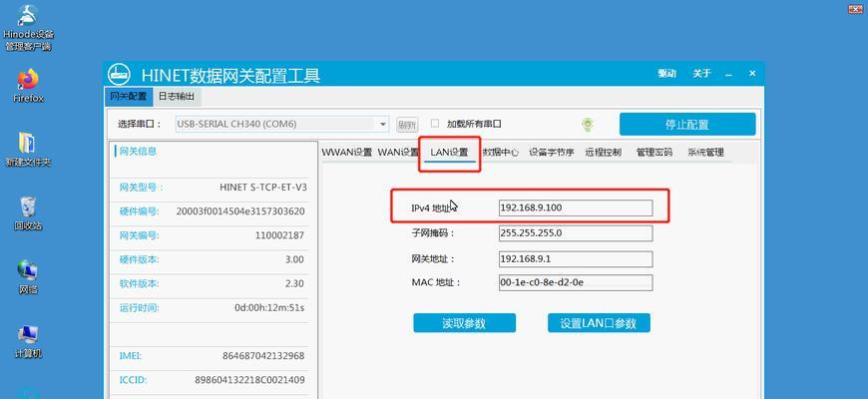The width and height of the screenshot is (868, 399).
Task: Click the 子网掩码 label
Action: point(433,233)
